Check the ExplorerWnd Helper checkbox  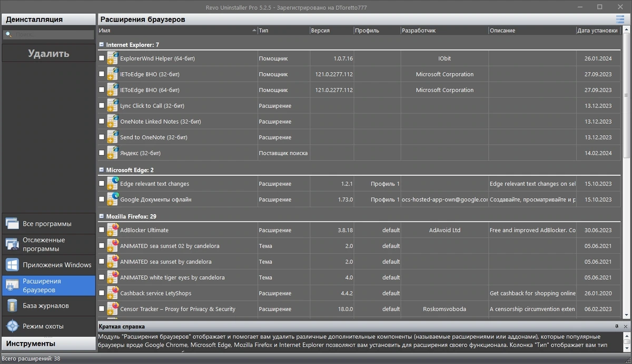[102, 58]
